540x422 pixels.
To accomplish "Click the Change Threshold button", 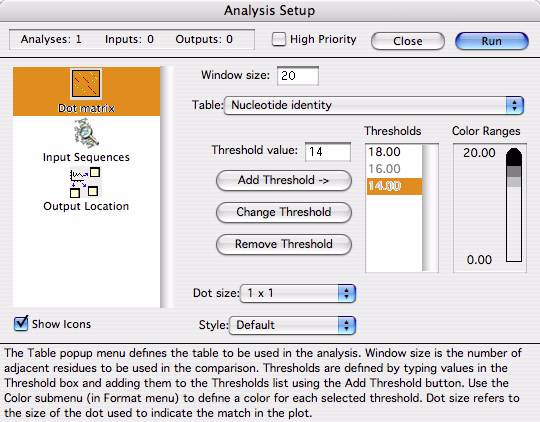I will [x=284, y=212].
